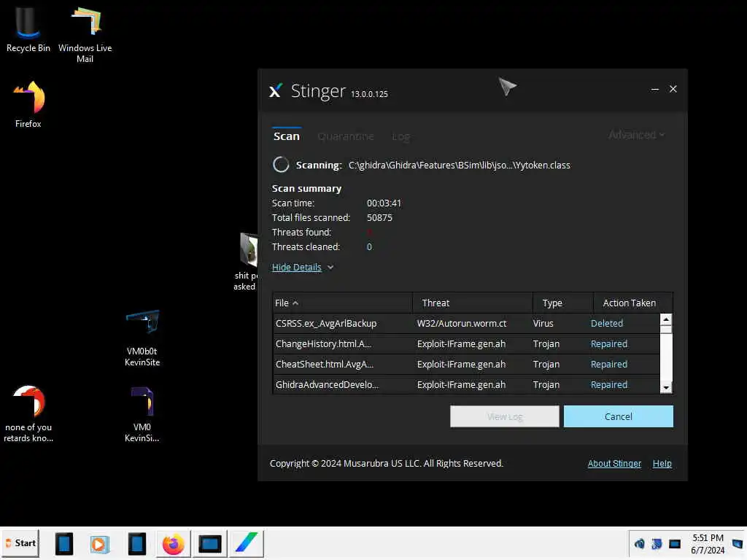The height and width of the screenshot is (560, 747).
Task: Click Repaired for GhidraAdvancedDevelo row
Action: [609, 384]
